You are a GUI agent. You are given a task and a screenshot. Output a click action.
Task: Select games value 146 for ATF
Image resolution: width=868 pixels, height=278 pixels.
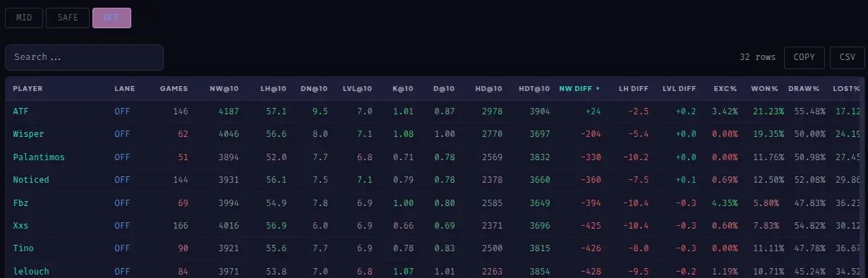pyautogui.click(x=181, y=111)
